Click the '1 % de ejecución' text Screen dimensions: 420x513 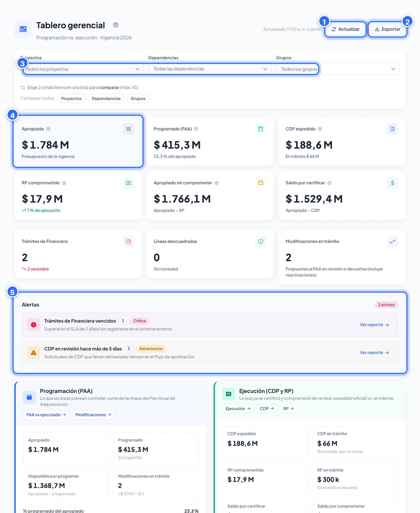(x=44, y=210)
